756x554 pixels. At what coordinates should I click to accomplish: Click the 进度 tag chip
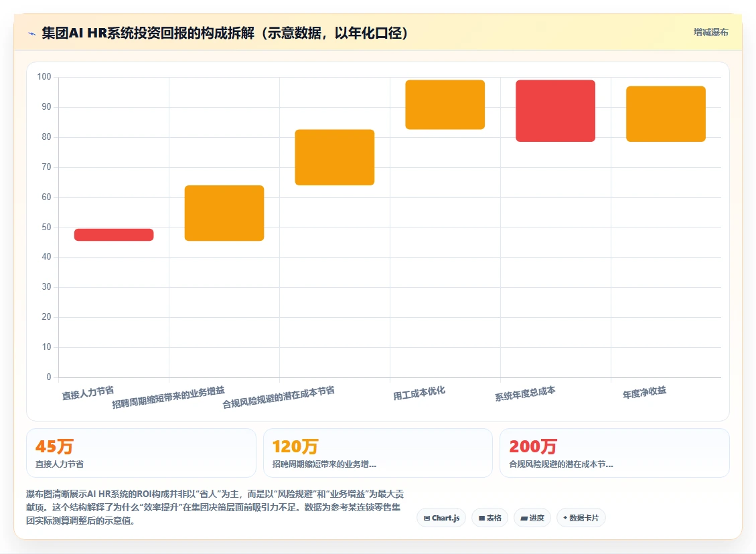point(532,518)
